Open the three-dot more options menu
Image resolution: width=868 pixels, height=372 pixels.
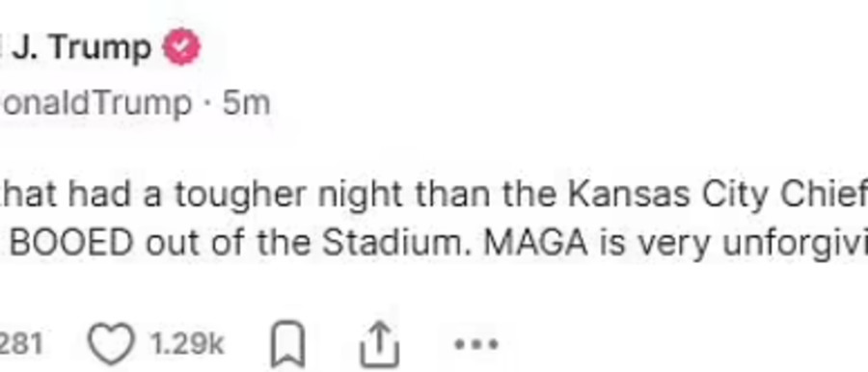476,344
